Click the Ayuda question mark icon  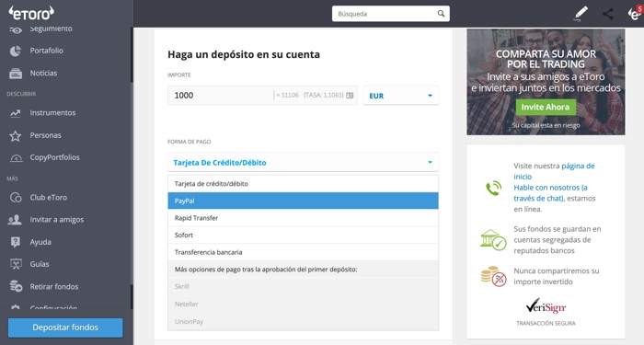point(16,242)
